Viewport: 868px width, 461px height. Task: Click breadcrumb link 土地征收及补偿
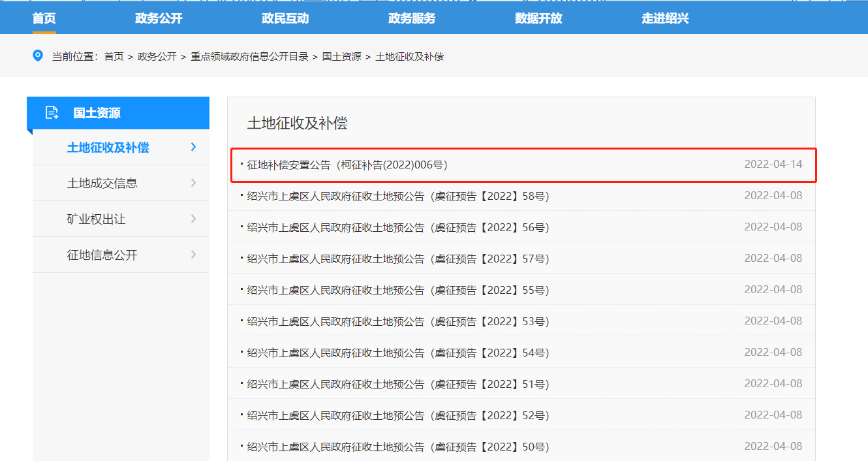pos(409,57)
